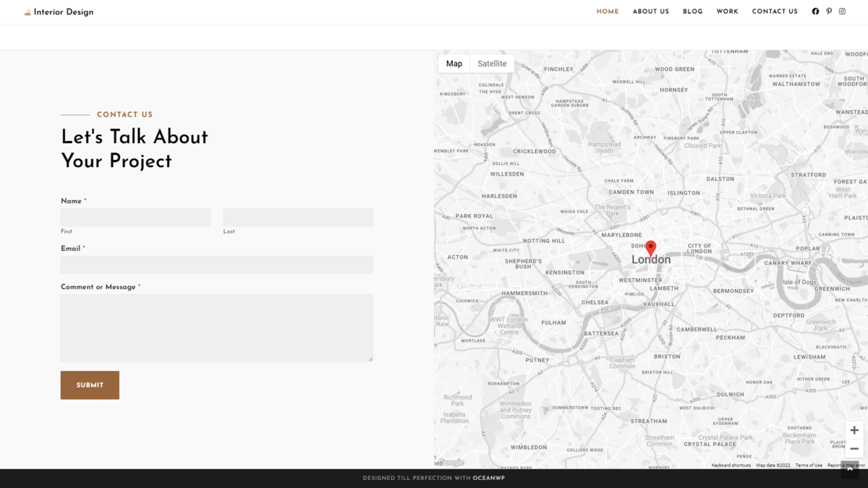Click the 'London' label on the map

coord(651,260)
